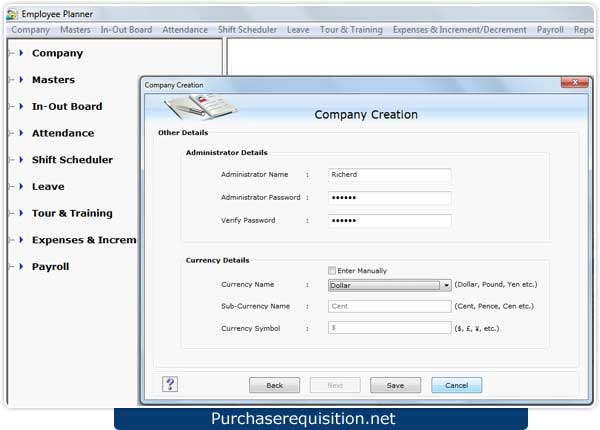This screenshot has height=430, width=600.
Task: Click the Administrator Password field
Action: pos(390,198)
